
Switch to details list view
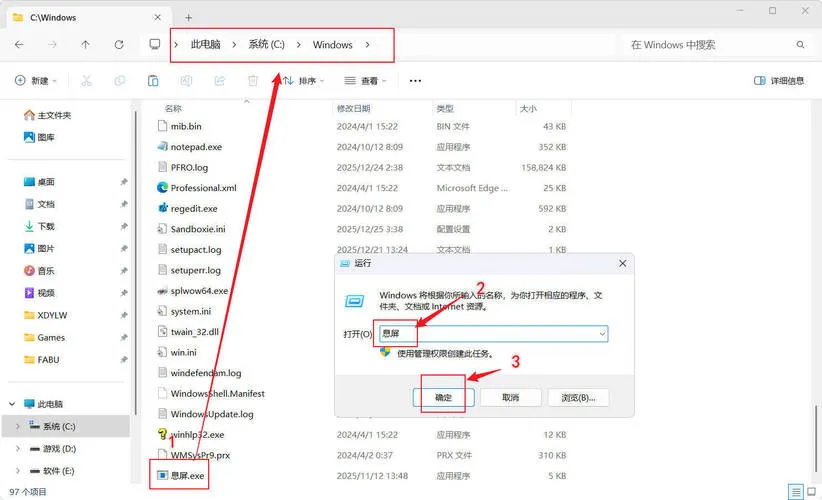click(795, 492)
